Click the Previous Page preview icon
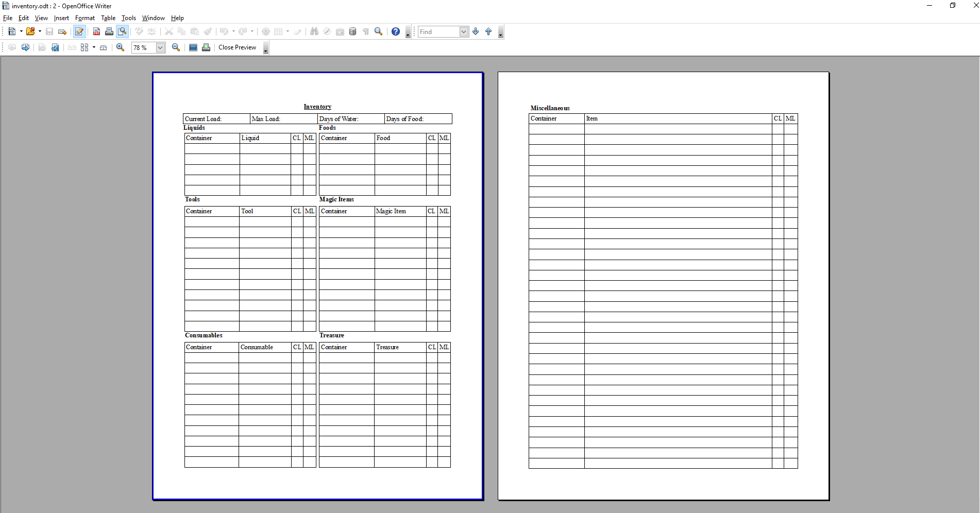 [12, 47]
